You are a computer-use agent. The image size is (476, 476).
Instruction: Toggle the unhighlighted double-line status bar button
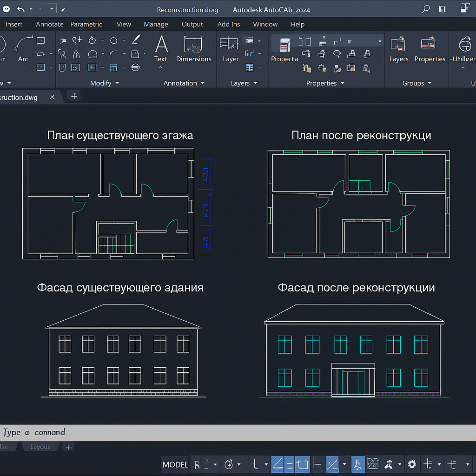(317, 465)
